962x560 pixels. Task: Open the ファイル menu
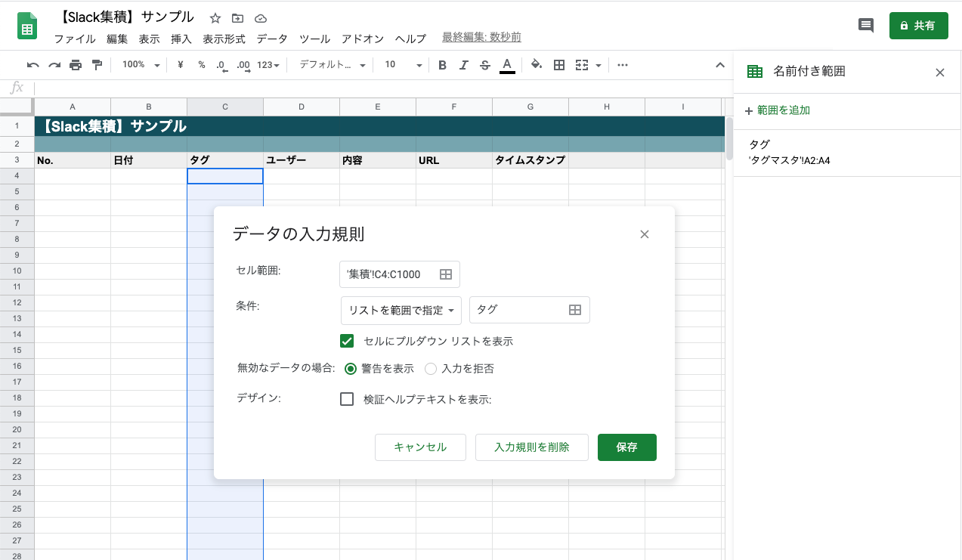(75, 39)
